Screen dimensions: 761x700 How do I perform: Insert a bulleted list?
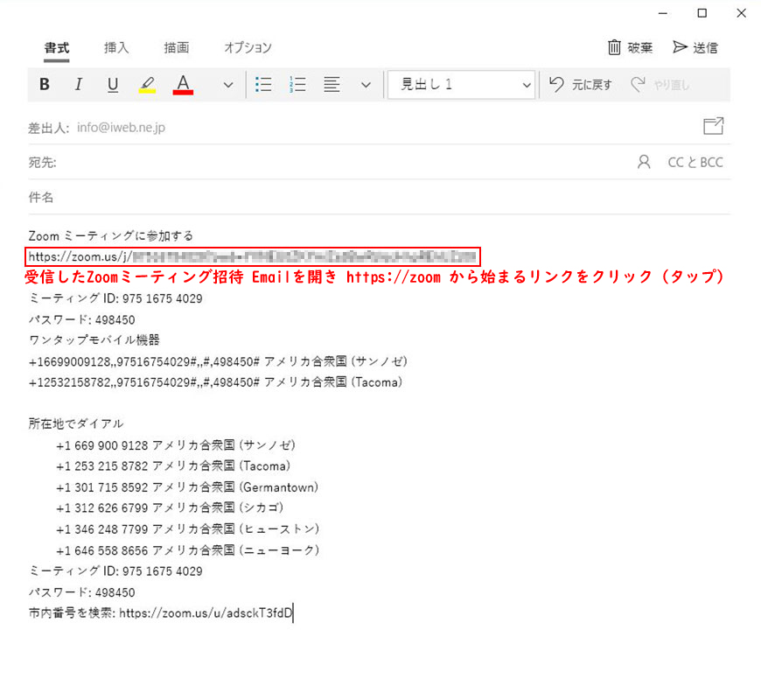pos(263,85)
